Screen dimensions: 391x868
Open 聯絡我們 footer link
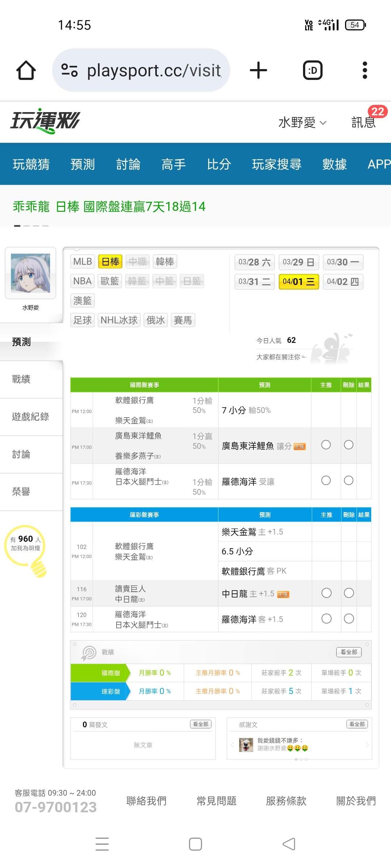click(146, 801)
